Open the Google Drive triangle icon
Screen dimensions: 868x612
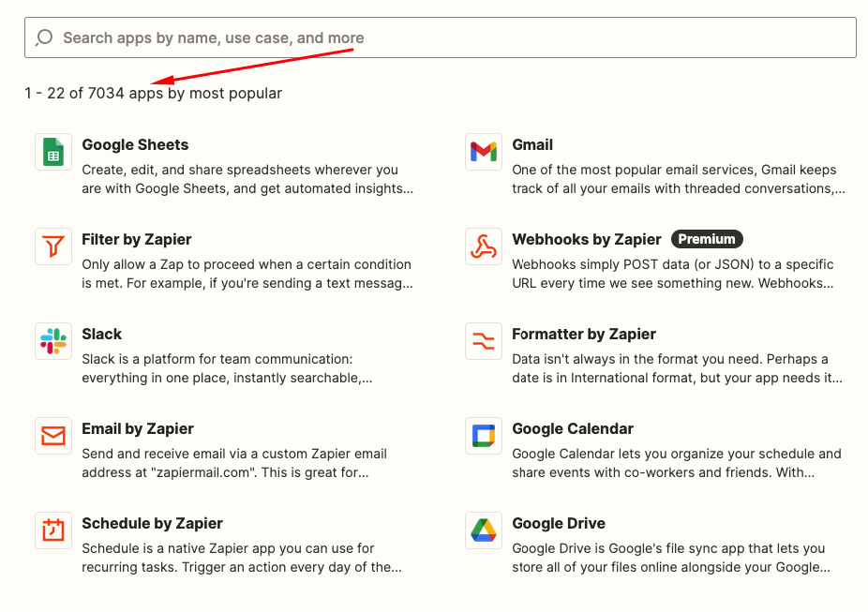484,531
